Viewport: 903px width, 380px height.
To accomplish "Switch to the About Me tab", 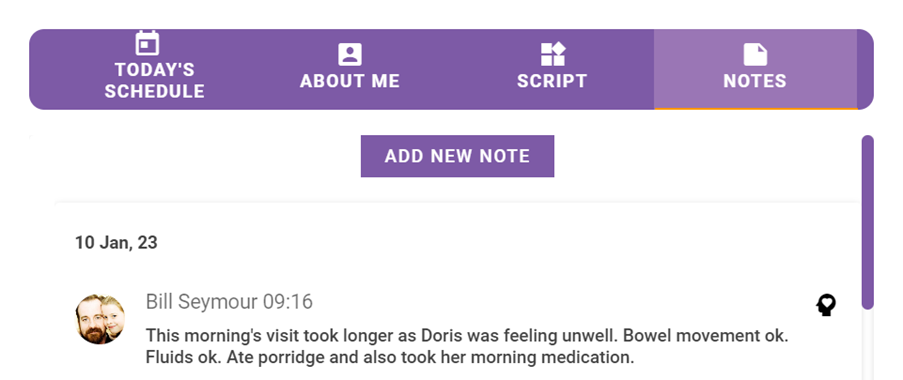I will pos(350,69).
